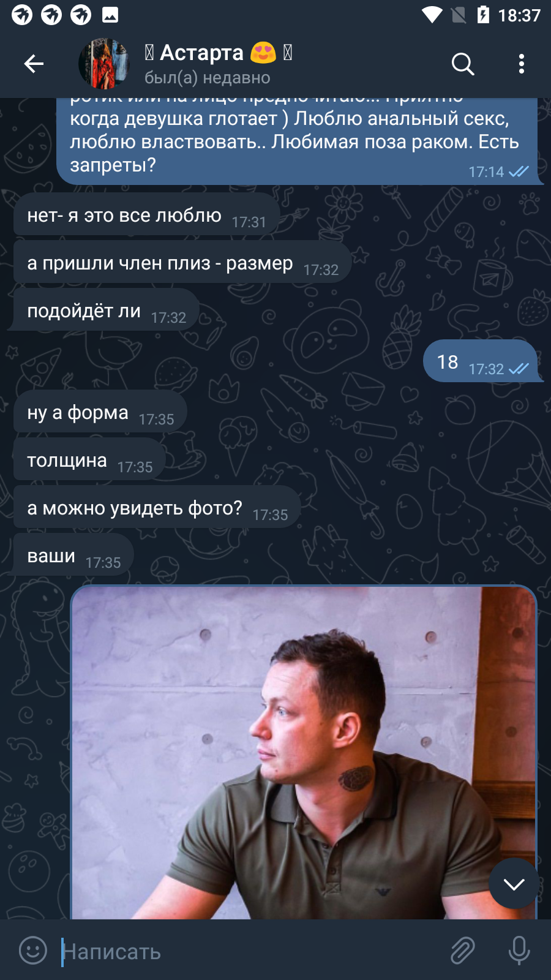The width and height of the screenshot is (551, 980).
Task: Open the contact's profile avatar picture
Action: [x=104, y=64]
